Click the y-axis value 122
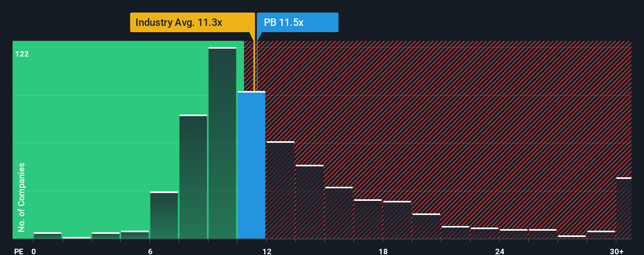This screenshot has height=255, width=644. pos(22,54)
